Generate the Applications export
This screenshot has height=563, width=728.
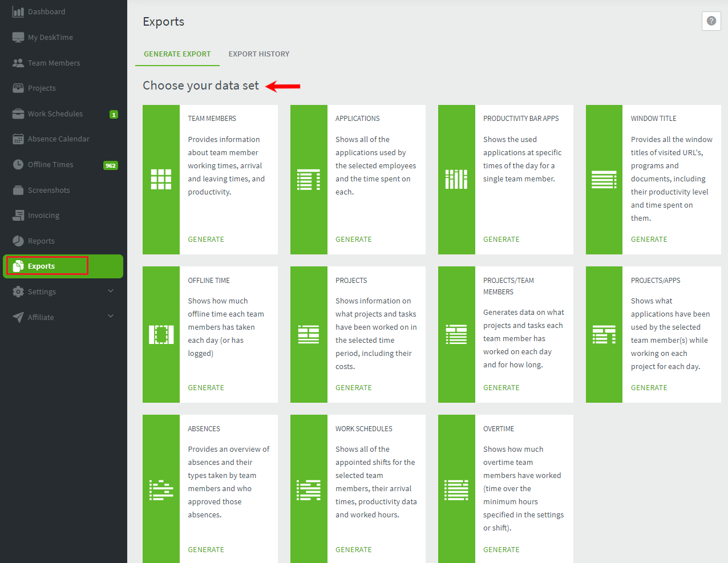pyautogui.click(x=354, y=240)
